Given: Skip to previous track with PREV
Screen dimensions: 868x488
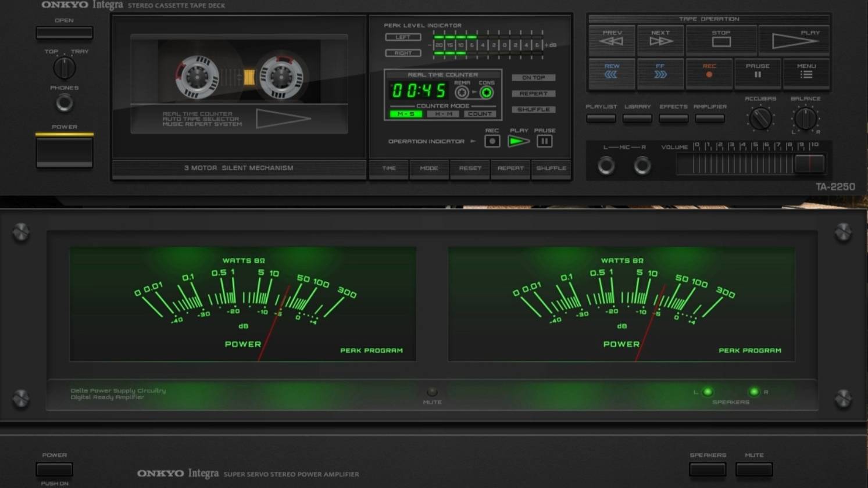Looking at the screenshot, I should tap(612, 40).
